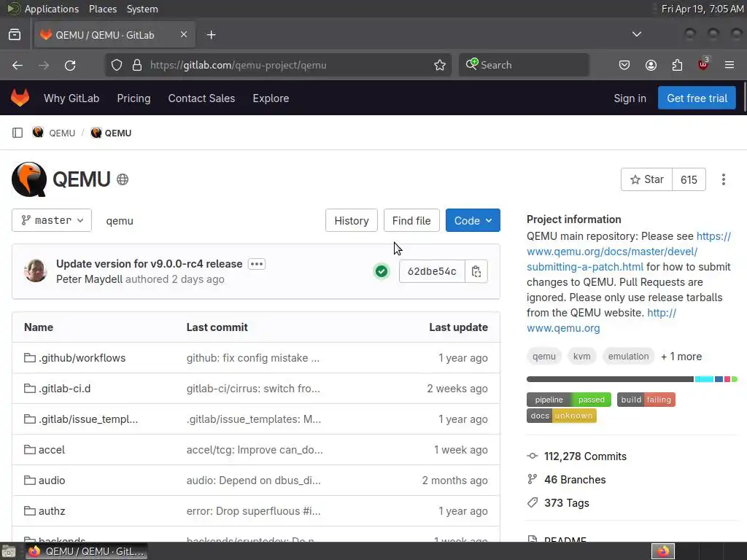Open the Firefox View tab-list icon
This screenshot has height=560, width=747.
point(15,35)
